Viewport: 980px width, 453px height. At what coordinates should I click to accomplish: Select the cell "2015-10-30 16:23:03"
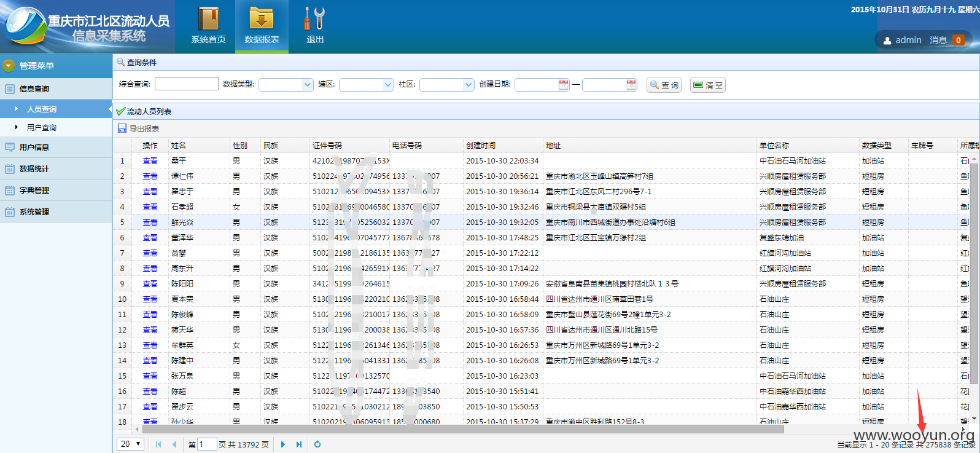pos(502,376)
